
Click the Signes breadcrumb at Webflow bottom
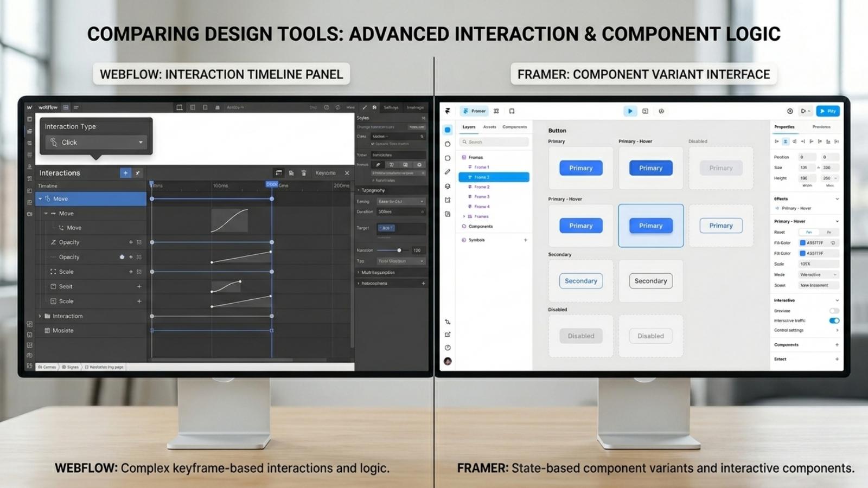[x=70, y=367]
